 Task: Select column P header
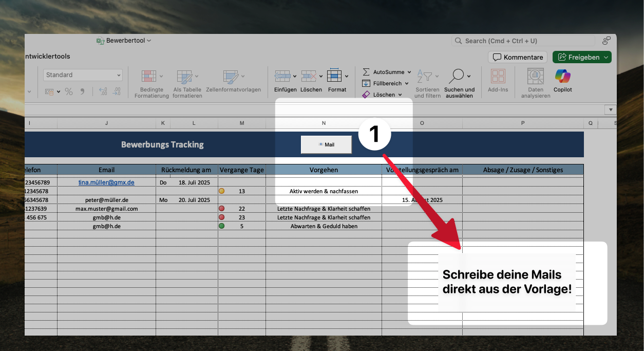click(523, 123)
